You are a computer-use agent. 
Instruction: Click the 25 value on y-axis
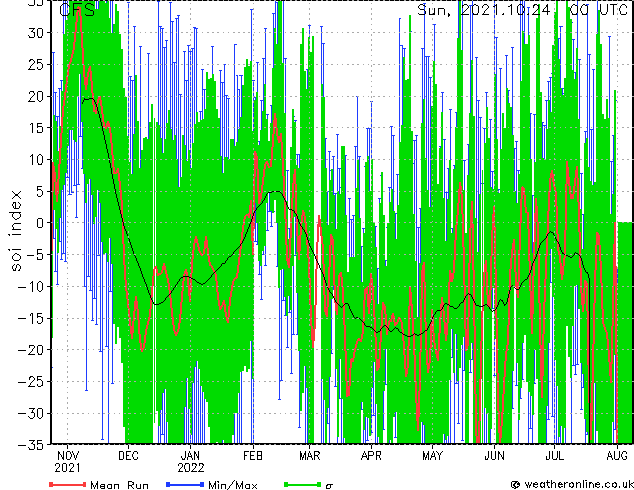pos(35,64)
